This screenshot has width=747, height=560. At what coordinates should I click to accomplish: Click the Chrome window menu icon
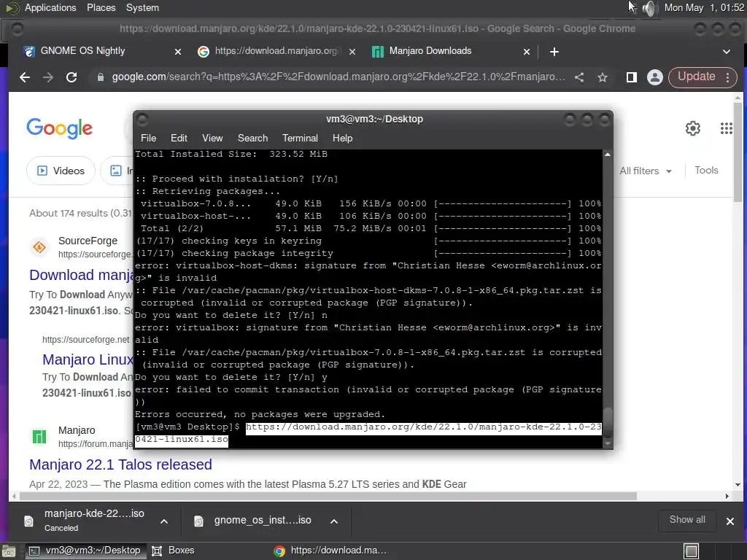[18, 29]
